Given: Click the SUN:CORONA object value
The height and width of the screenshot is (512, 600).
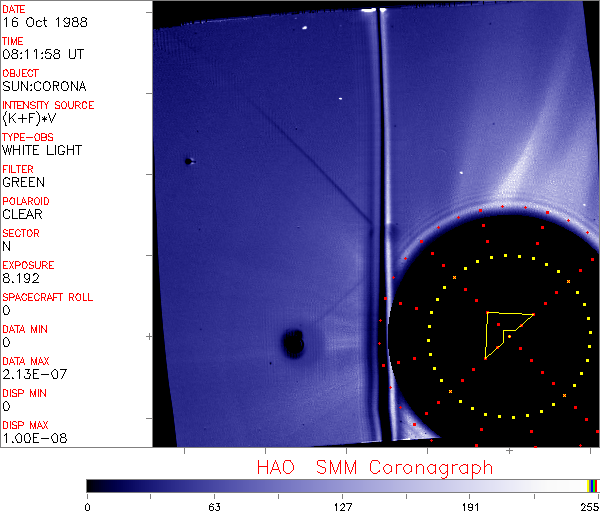Looking at the screenshot, I should tap(44, 86).
